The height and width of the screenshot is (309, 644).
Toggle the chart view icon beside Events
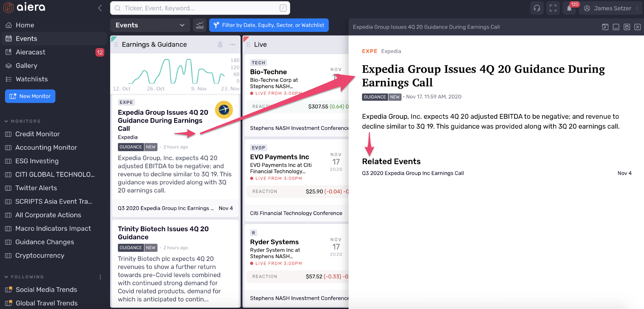pyautogui.click(x=199, y=25)
